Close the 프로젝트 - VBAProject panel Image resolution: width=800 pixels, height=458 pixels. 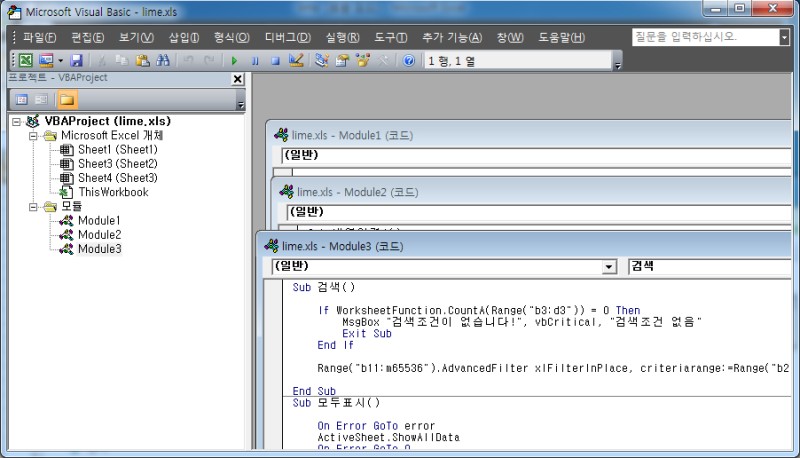[x=237, y=79]
